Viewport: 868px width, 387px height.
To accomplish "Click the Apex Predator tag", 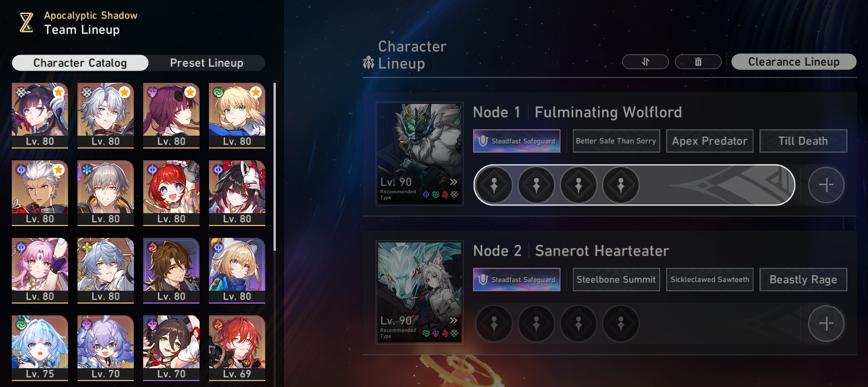I will pyautogui.click(x=710, y=141).
